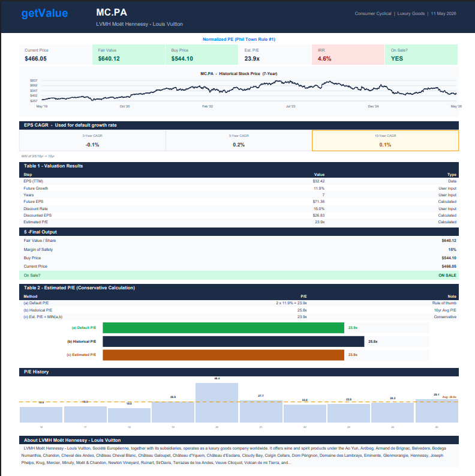Image resolution: width=475 pixels, height=476 pixels.
Task: Click the Buy Price row value $544.10
Action: click(449, 258)
